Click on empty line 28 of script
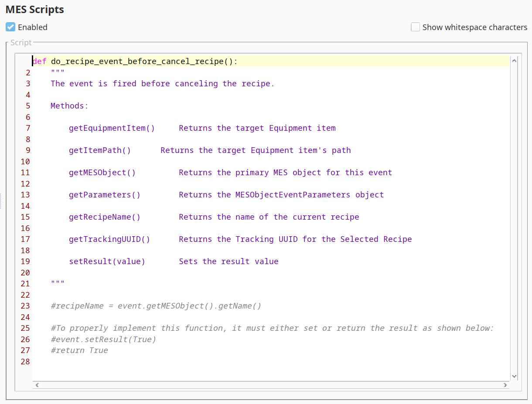Screen dimensions: 532x404 (174, 362)
